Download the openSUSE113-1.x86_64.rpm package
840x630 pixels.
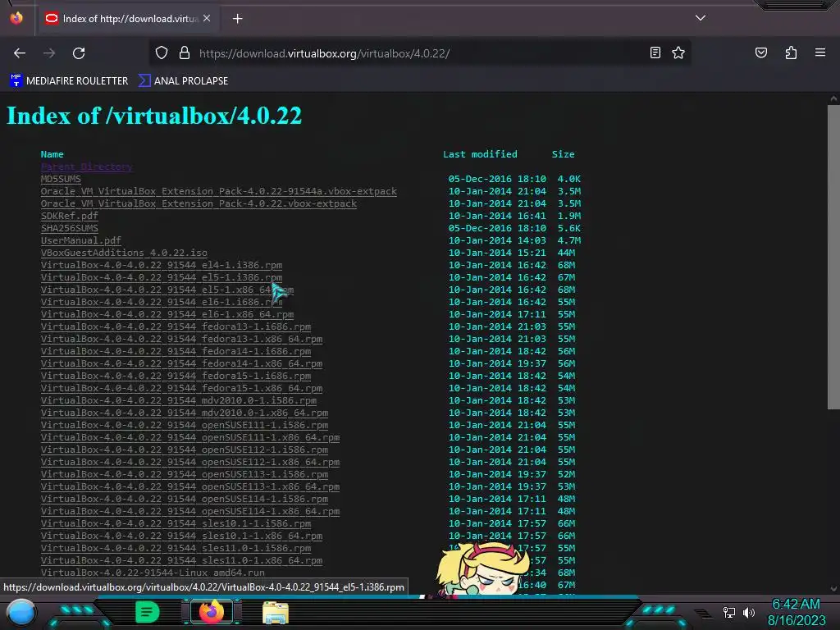pyautogui.click(x=190, y=487)
